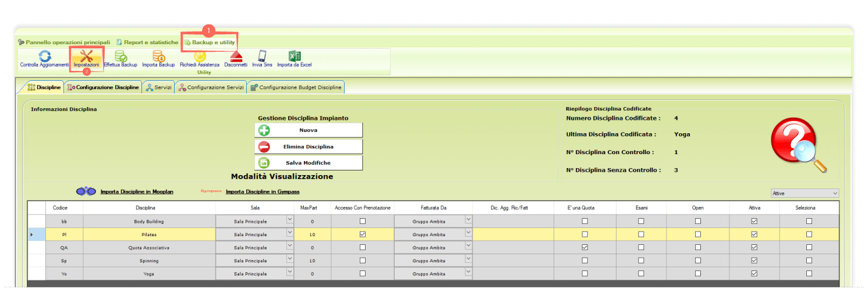Uncheck Accesso Con Prenotazione for Pilates
Image resolution: width=868 pixels, height=299 pixels.
point(363,234)
